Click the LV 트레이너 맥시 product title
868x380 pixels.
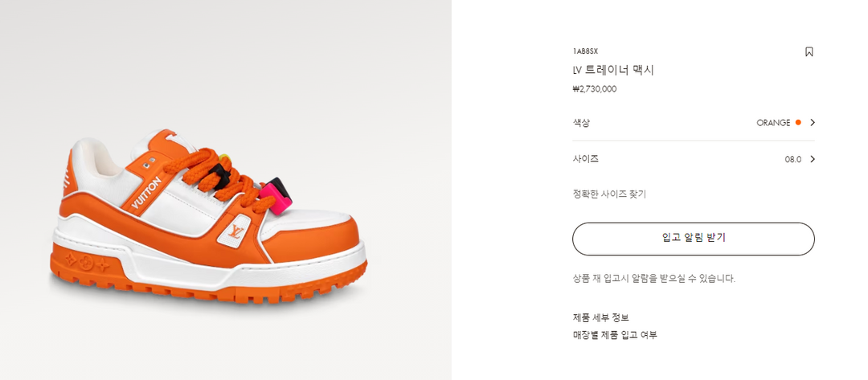tap(612, 70)
